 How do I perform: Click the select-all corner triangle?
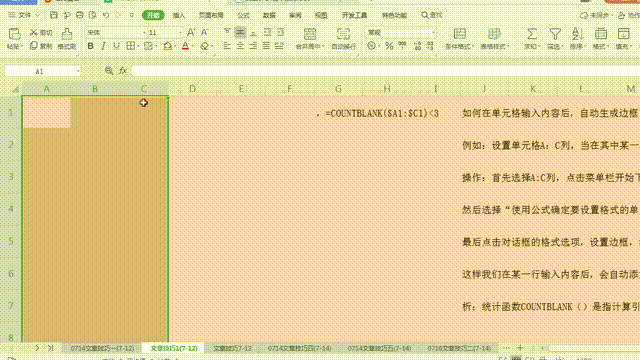[15, 89]
